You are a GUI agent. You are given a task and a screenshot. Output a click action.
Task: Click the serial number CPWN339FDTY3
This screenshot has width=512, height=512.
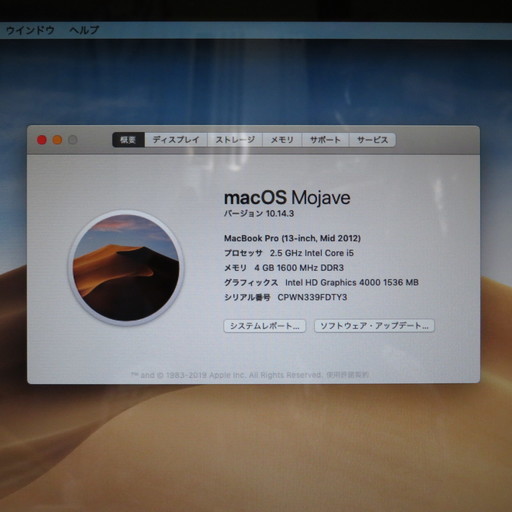click(312, 297)
